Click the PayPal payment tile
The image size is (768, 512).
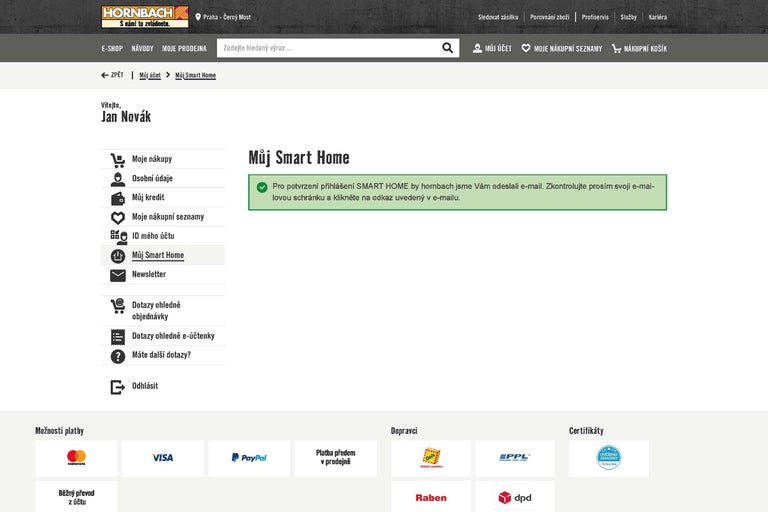pos(249,458)
